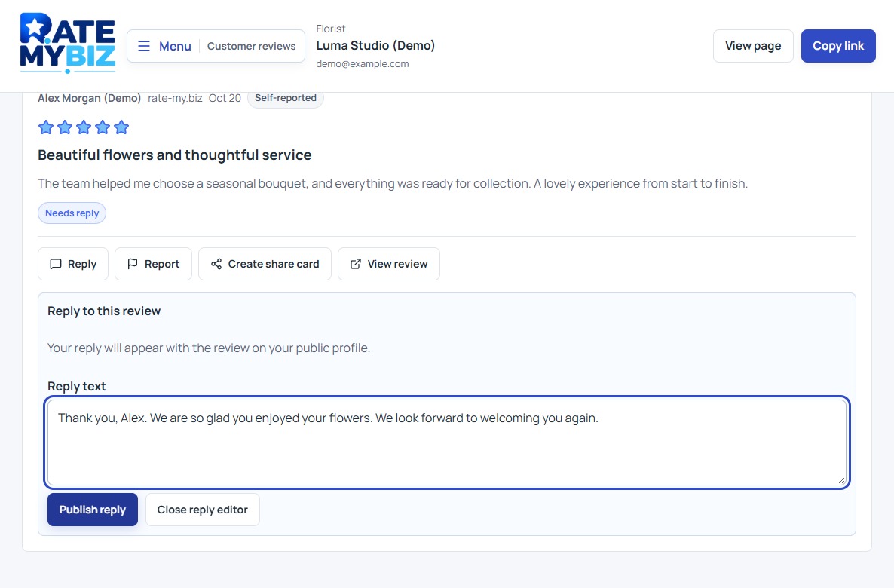Image resolution: width=894 pixels, height=588 pixels.
Task: Click the Needs reply badge
Action: point(72,213)
